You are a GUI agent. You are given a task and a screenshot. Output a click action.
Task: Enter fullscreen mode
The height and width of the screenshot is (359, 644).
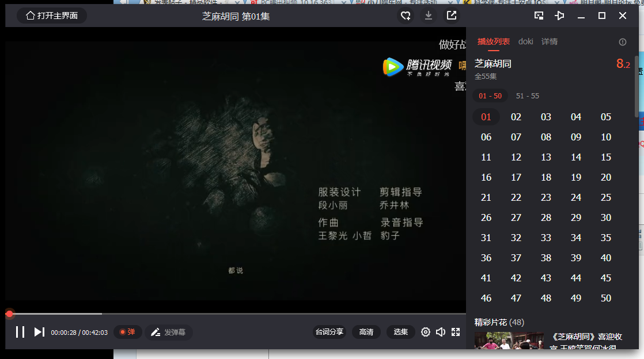(456, 332)
